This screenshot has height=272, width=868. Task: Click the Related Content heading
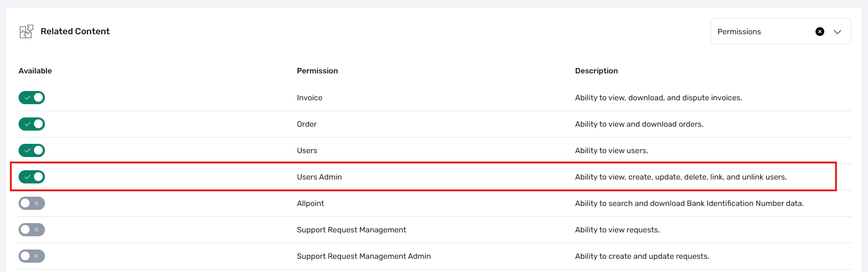[x=75, y=31]
